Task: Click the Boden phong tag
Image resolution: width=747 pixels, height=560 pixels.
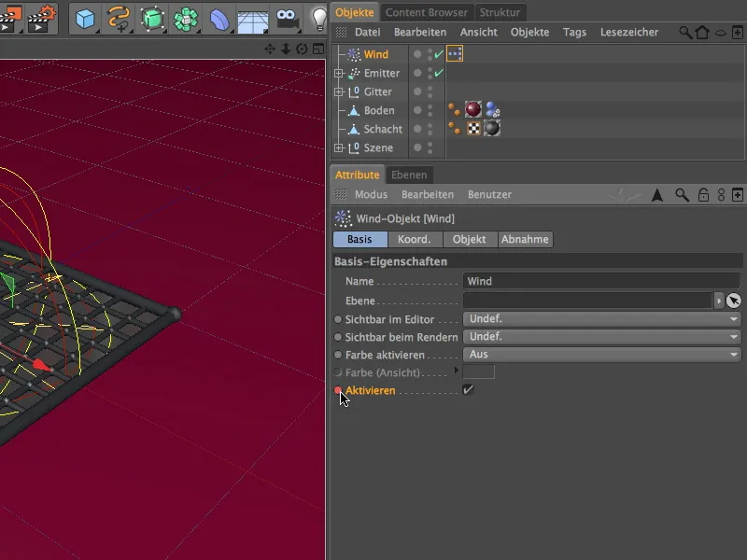Action: [454, 109]
